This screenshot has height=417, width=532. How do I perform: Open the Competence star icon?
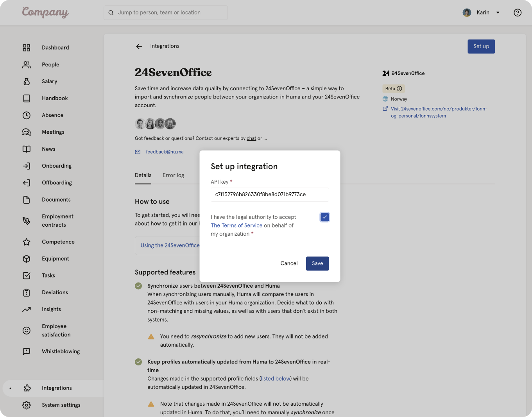(27, 242)
